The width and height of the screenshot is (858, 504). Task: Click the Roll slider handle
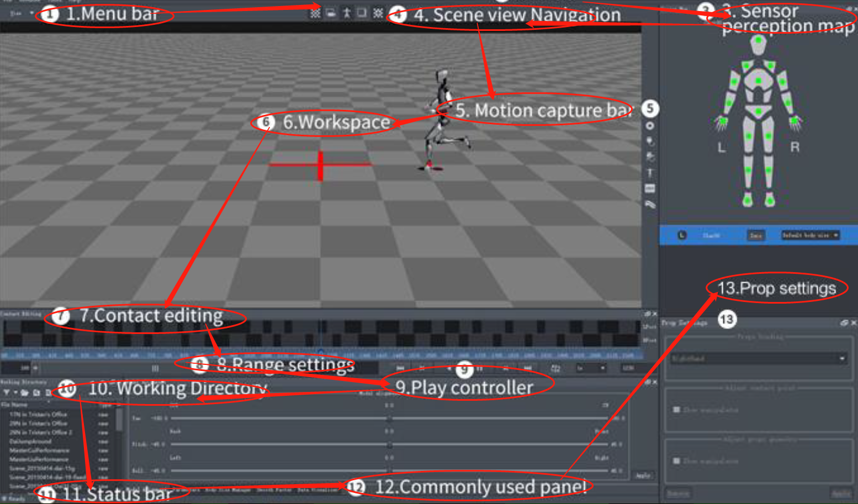[390, 470]
